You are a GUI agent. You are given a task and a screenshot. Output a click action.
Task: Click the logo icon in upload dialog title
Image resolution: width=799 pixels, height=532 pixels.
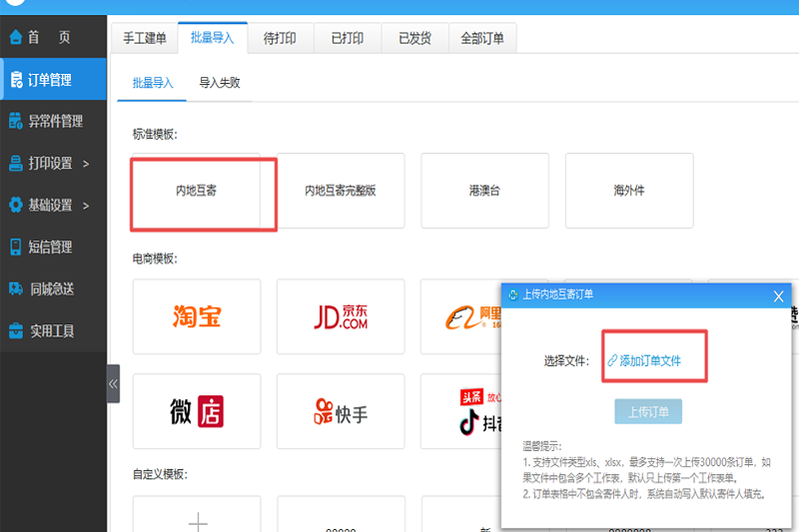pos(513,294)
